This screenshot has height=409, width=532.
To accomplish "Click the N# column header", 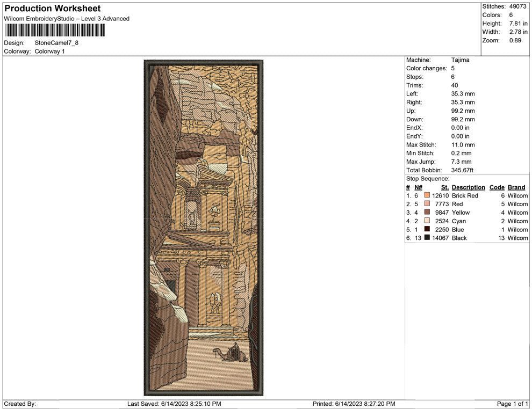I will [x=418, y=187].
